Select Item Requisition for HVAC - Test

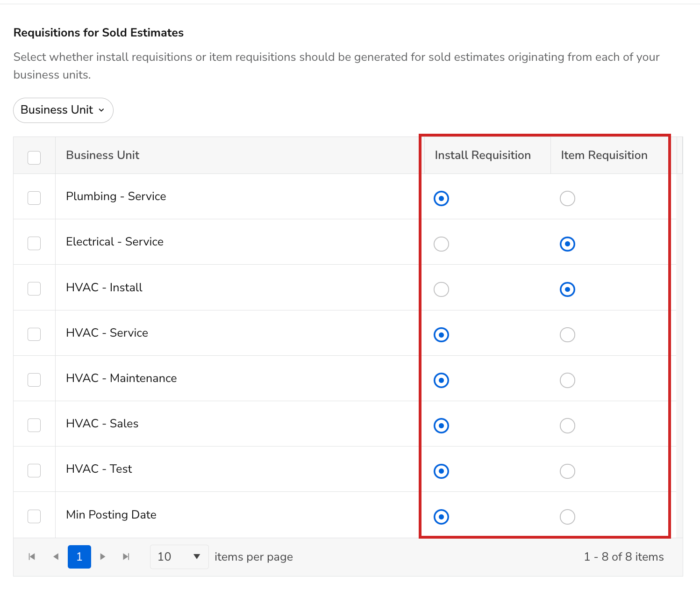coord(567,471)
